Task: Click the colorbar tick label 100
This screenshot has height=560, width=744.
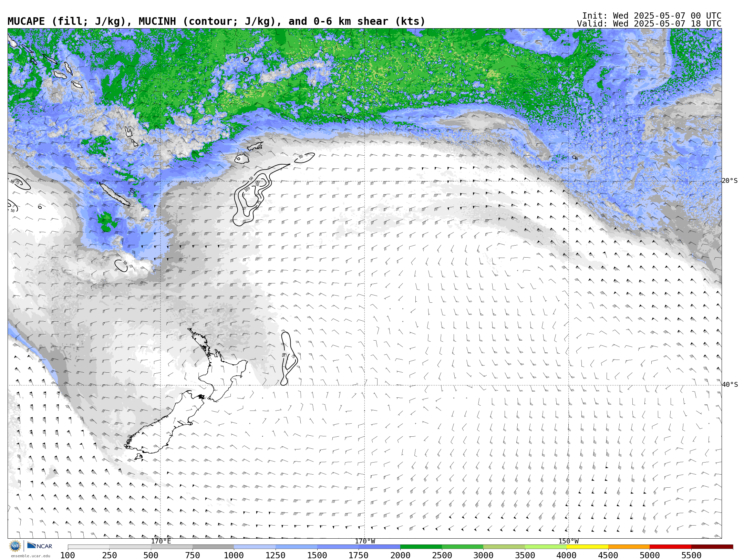Action: pyautogui.click(x=68, y=556)
